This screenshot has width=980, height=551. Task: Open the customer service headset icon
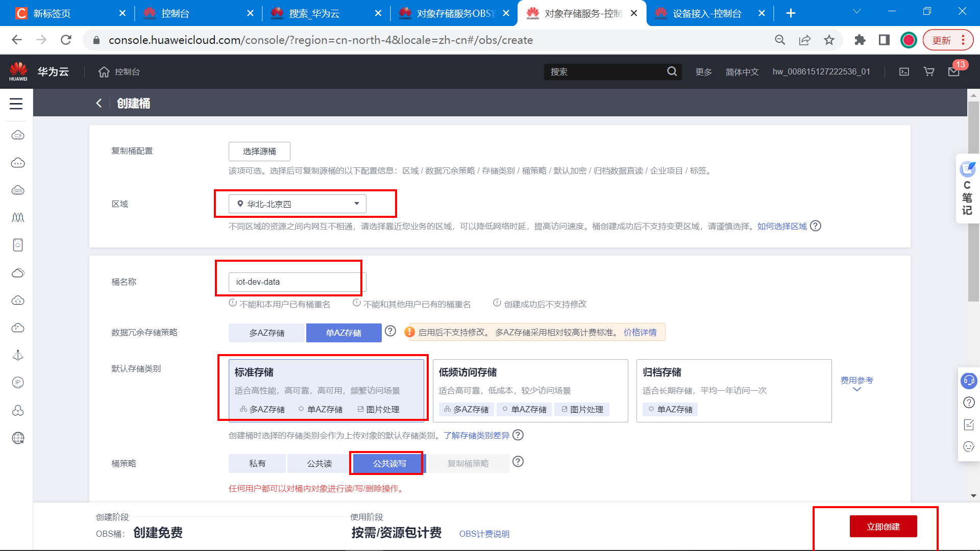click(x=968, y=380)
